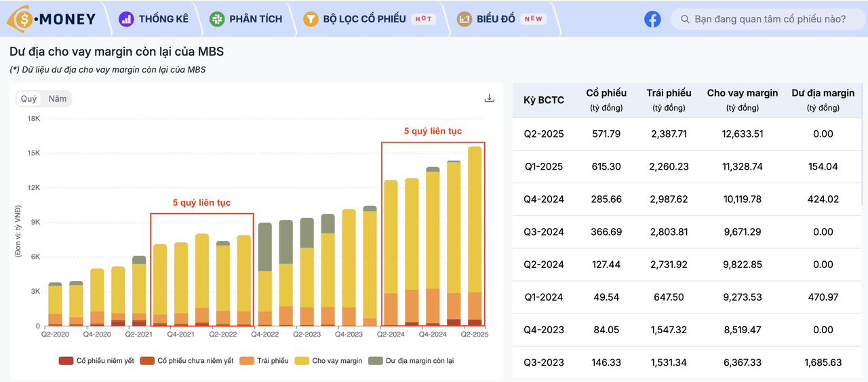
Task: Click the 11,328.74 margin value
Action: (743, 166)
